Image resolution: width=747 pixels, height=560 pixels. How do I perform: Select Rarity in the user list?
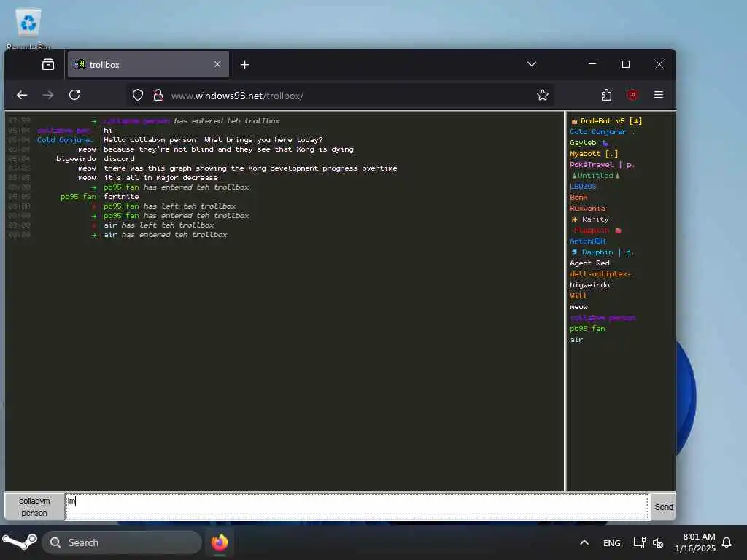[589, 219]
